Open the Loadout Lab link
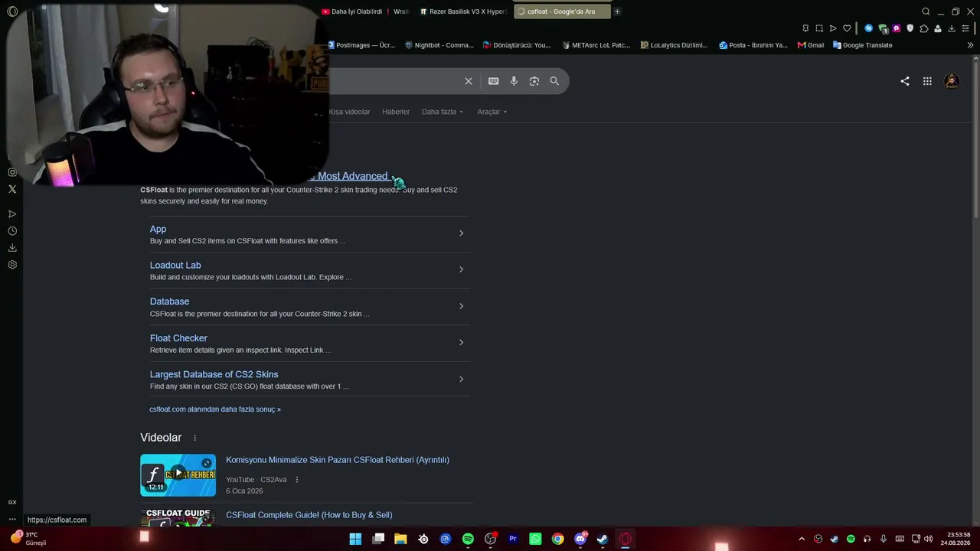The width and height of the screenshot is (980, 551). pyautogui.click(x=175, y=265)
